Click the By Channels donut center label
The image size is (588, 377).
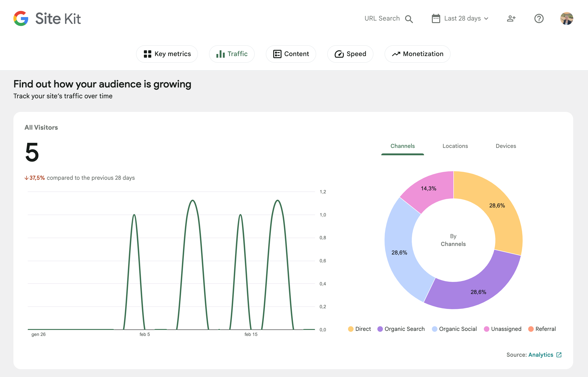pos(453,240)
